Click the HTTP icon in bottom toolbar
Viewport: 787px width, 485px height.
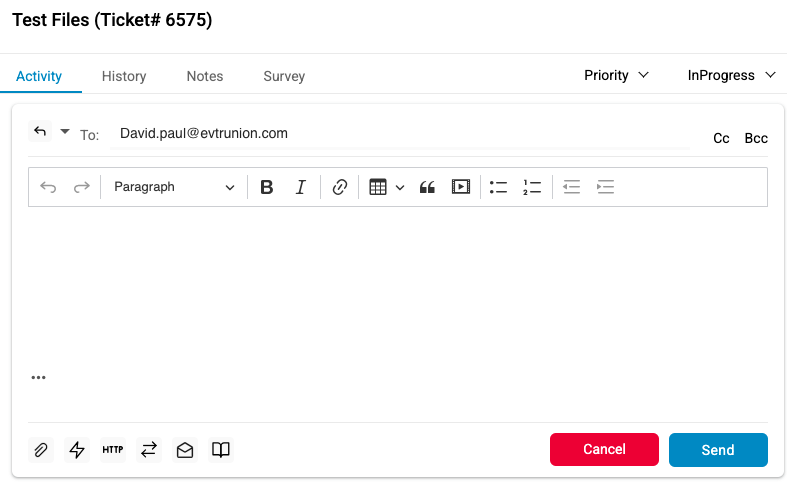coord(113,450)
